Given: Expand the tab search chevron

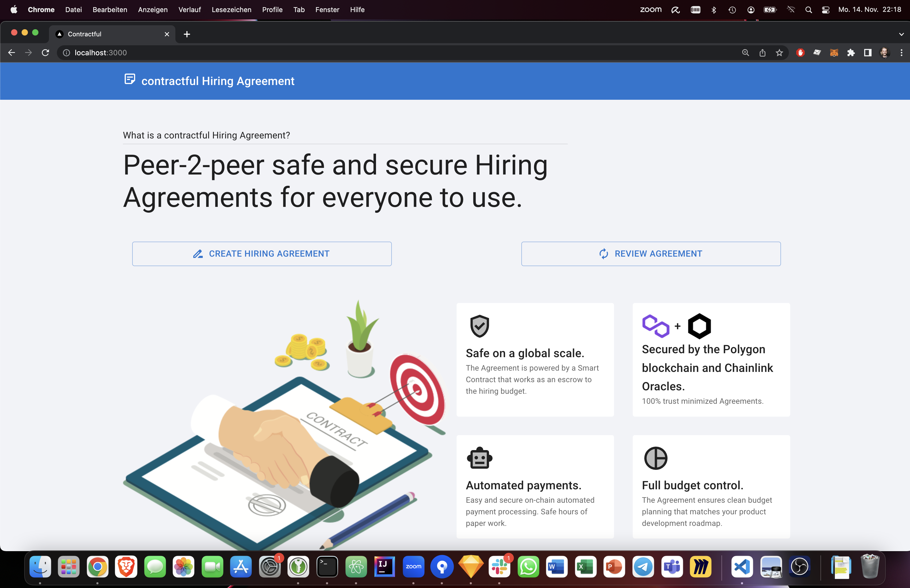Looking at the screenshot, I should 901,34.
